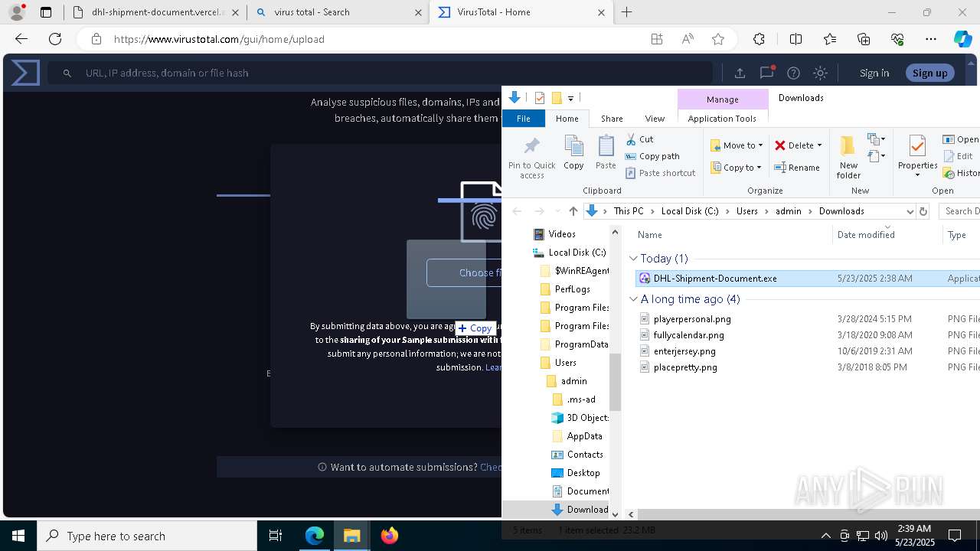Screen dimensions: 980x551
Task: Switch to View ribbon tab
Action: (655, 119)
